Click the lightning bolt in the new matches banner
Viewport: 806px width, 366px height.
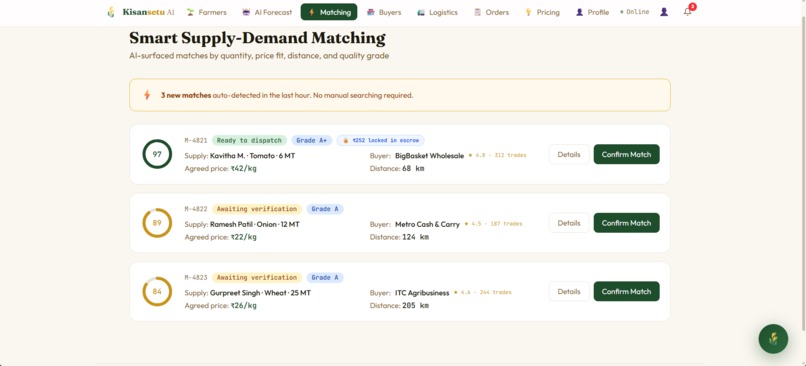[147, 95]
